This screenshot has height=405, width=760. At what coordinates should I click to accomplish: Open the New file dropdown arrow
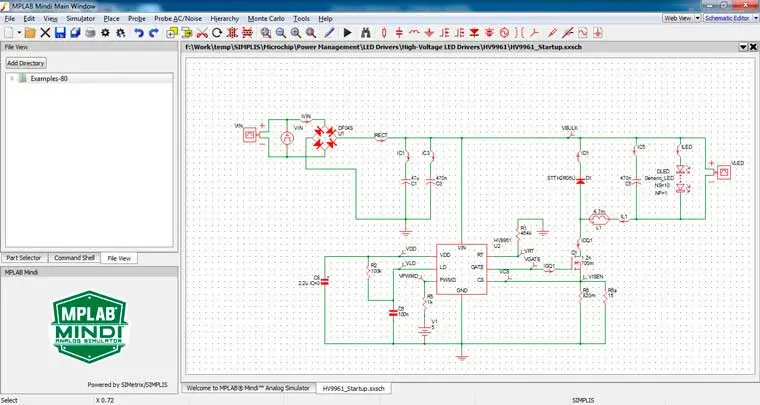[x=17, y=33]
